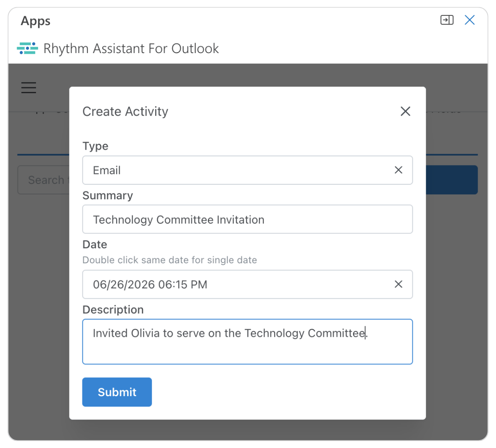The width and height of the screenshot is (496, 448).
Task: Select the Type label
Action: [95, 146]
